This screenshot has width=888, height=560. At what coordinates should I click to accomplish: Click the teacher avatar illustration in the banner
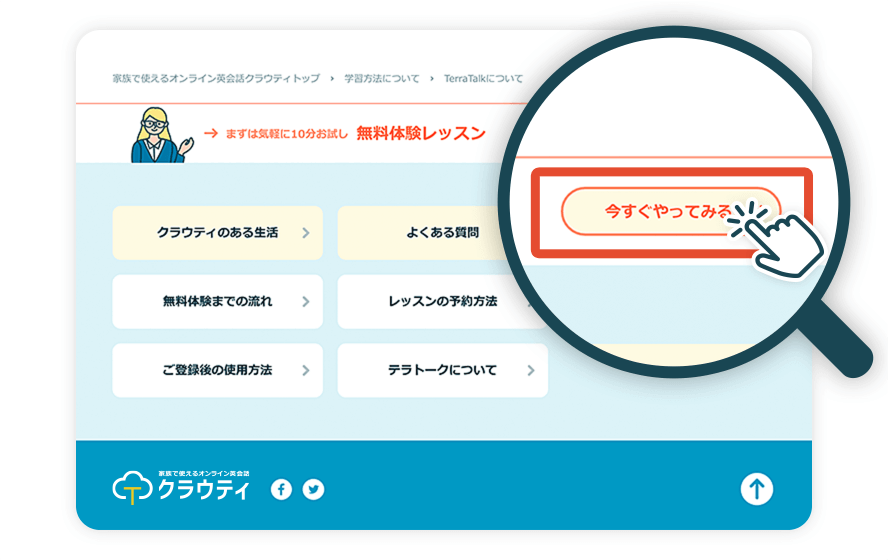click(x=155, y=134)
